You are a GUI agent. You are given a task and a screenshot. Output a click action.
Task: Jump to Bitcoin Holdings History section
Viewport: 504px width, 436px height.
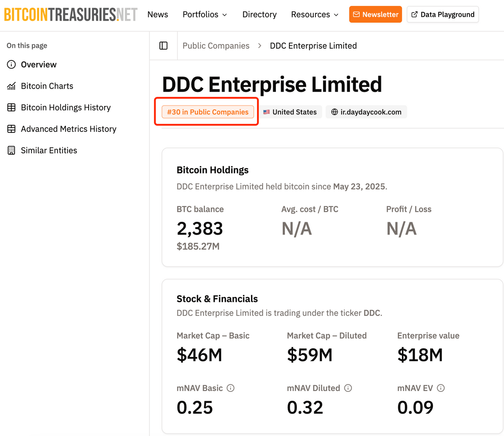pyautogui.click(x=59, y=107)
